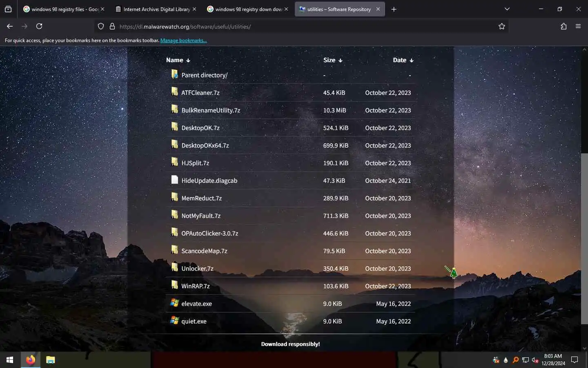Screen dimensions: 588x368
Task: Show site security info via padlock icon
Action: (x=112, y=26)
